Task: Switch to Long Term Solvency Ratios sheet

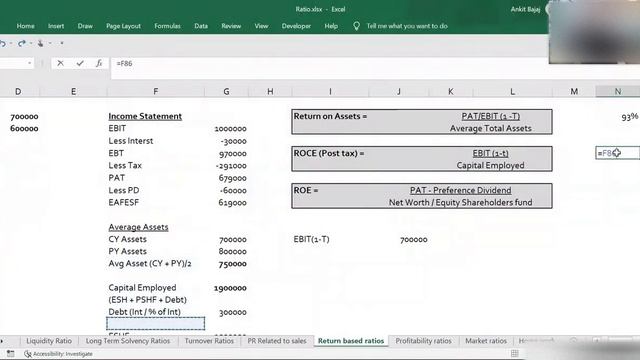Action: click(128, 341)
